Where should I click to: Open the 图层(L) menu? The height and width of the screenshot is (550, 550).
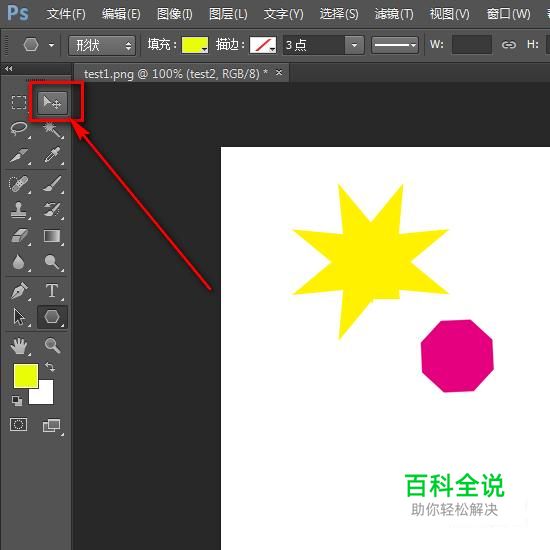pos(228,14)
